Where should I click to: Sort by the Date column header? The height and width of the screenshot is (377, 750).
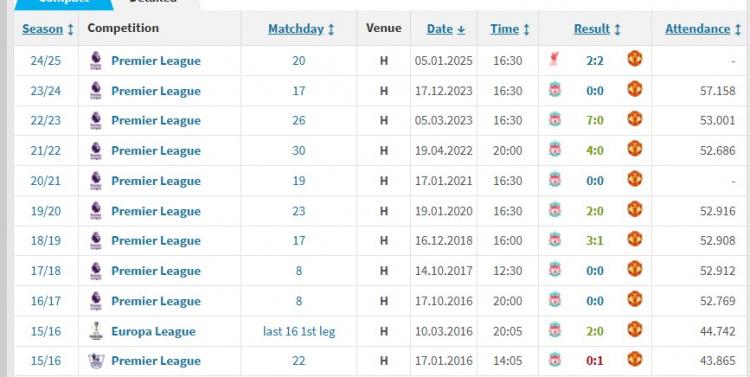[446, 29]
